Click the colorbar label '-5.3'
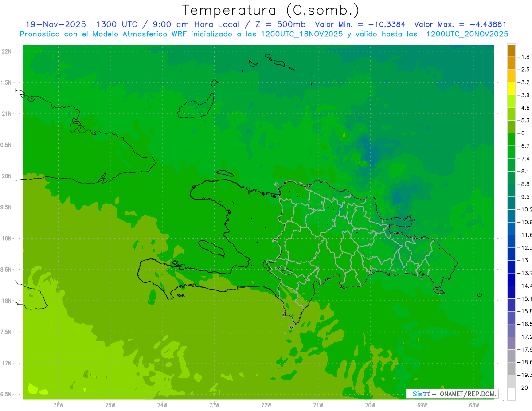This screenshot has width=532, height=411. point(524,121)
